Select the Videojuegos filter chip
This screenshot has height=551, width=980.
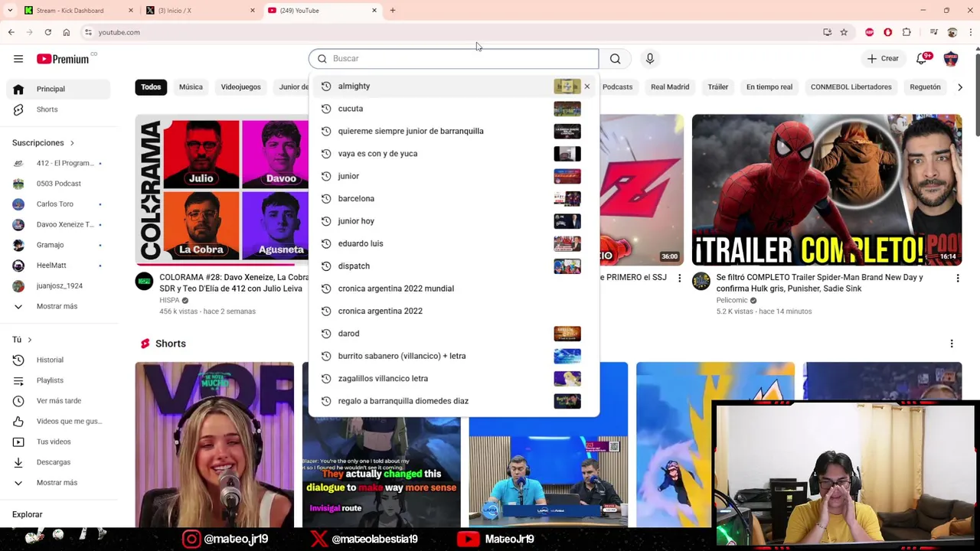point(240,86)
